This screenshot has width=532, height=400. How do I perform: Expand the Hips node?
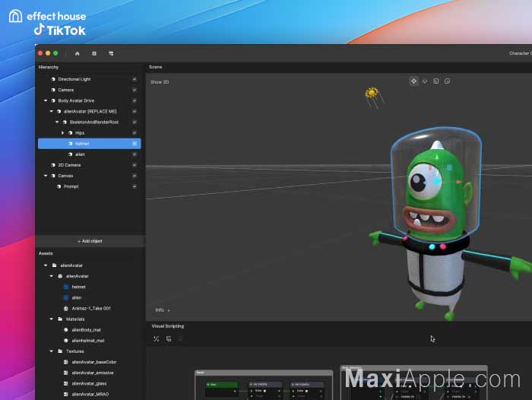click(x=63, y=133)
